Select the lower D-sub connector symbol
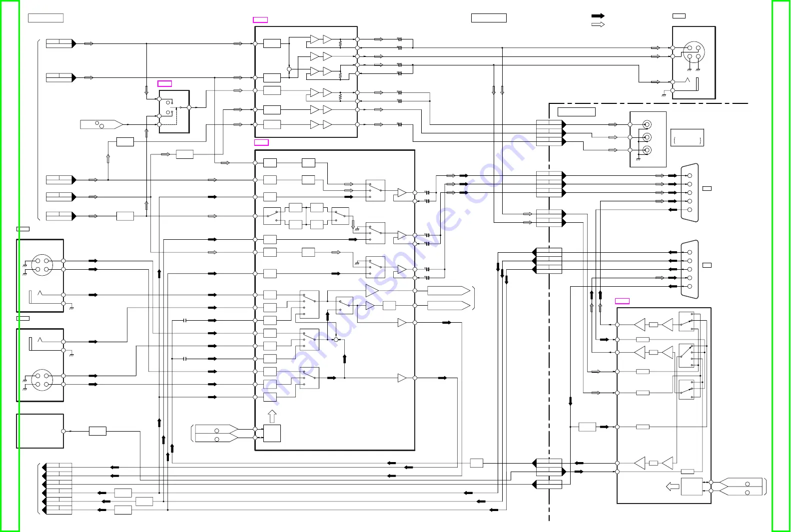This screenshot has height=532, width=791. pos(690,269)
